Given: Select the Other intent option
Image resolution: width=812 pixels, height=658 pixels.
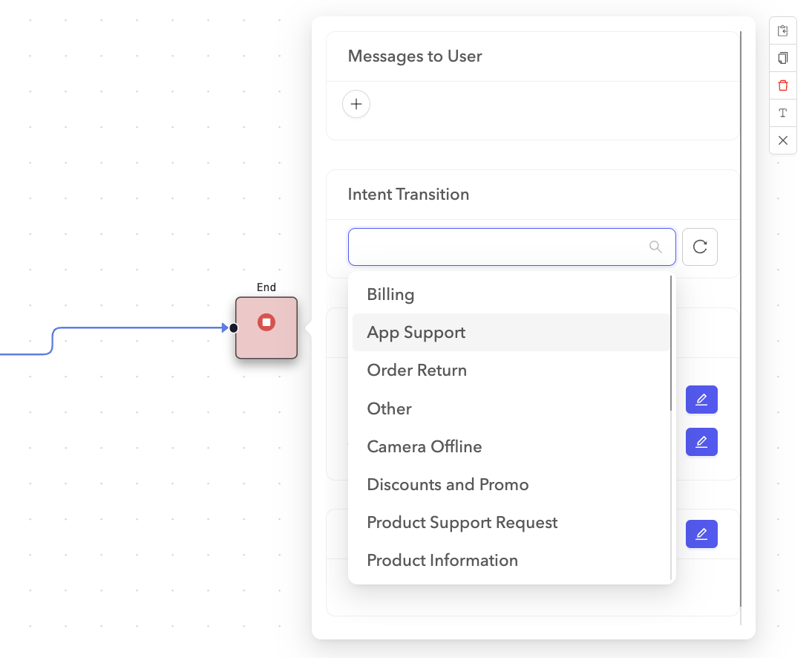Looking at the screenshot, I should pyautogui.click(x=389, y=408).
